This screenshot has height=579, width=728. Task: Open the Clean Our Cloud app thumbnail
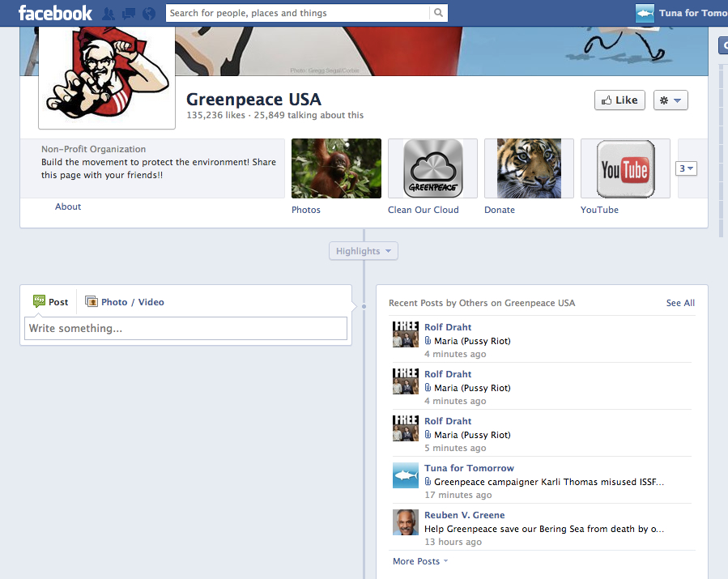click(432, 168)
